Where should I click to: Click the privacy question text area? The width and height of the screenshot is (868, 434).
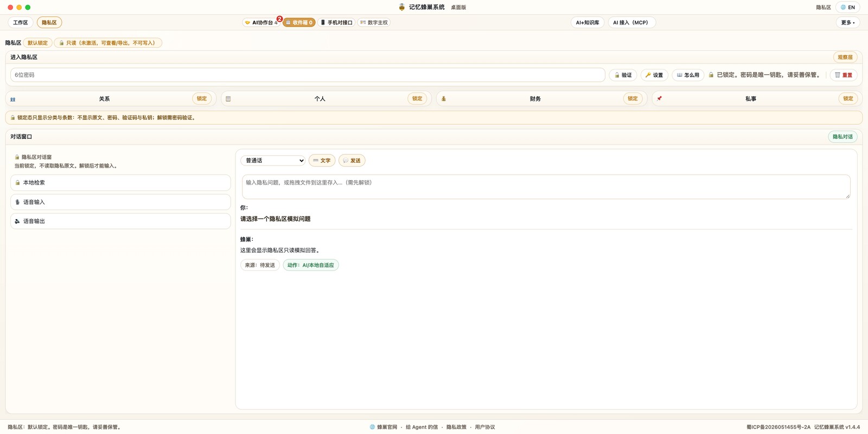tap(546, 187)
